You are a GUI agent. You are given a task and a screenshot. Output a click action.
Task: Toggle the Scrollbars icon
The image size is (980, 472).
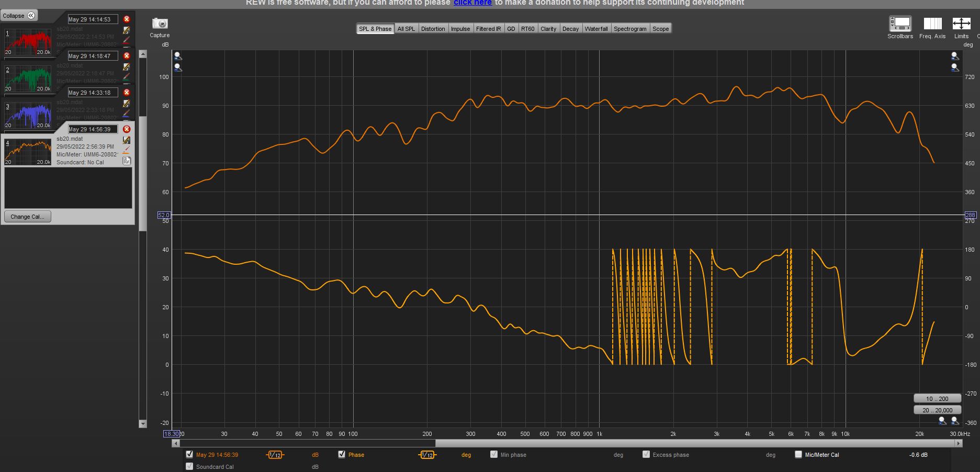click(900, 24)
